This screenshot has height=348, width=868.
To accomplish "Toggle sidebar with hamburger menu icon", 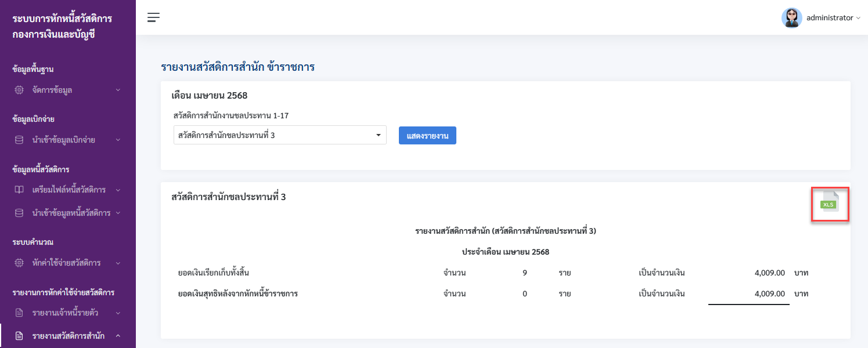I will [x=153, y=17].
